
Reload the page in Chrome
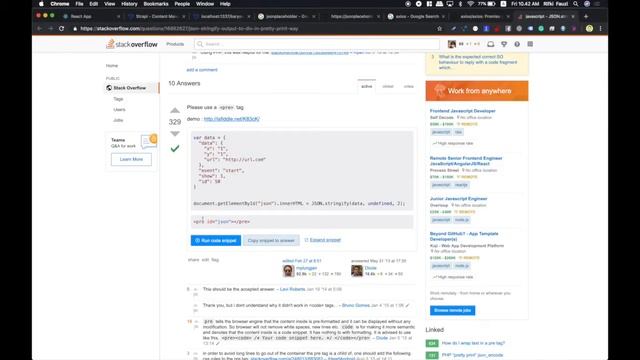[x=62, y=29]
